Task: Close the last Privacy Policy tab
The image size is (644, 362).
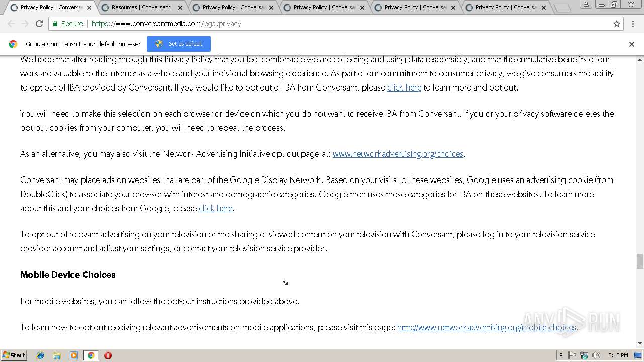Action: pyautogui.click(x=544, y=8)
